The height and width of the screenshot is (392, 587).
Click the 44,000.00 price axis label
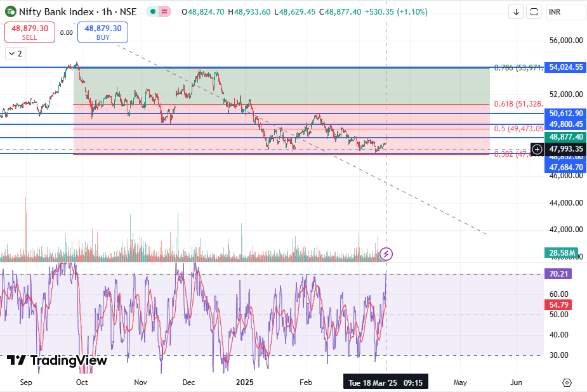click(x=566, y=203)
